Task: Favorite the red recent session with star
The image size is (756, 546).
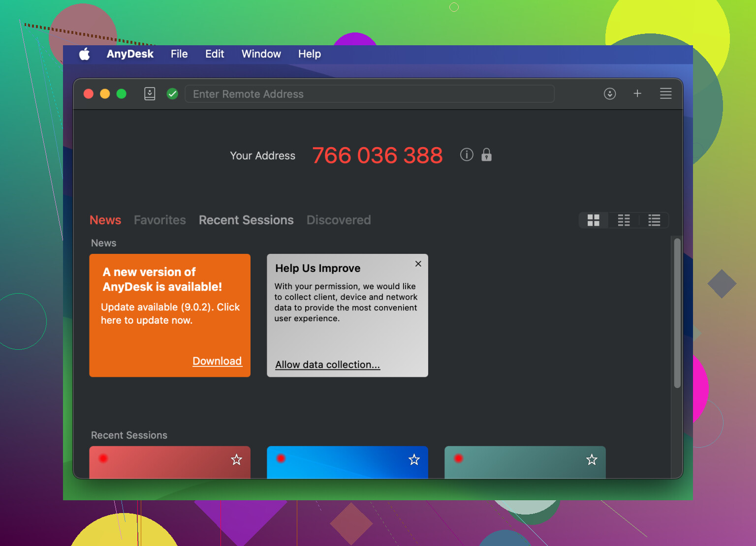Action: (x=237, y=459)
